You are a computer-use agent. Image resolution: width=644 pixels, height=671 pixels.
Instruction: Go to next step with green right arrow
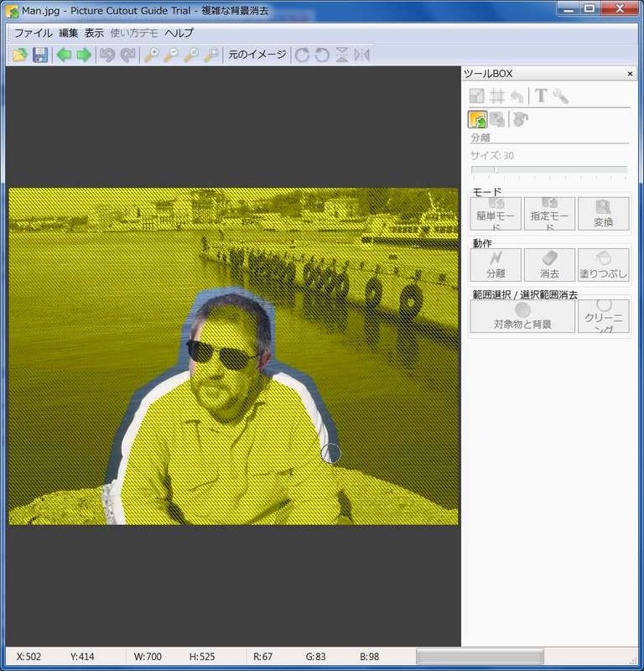point(84,55)
